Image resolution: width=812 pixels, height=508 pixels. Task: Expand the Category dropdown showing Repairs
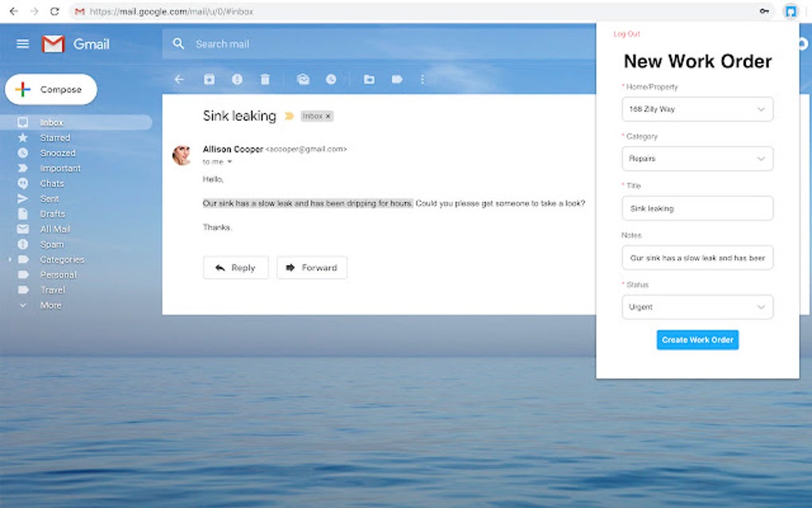pos(697,158)
